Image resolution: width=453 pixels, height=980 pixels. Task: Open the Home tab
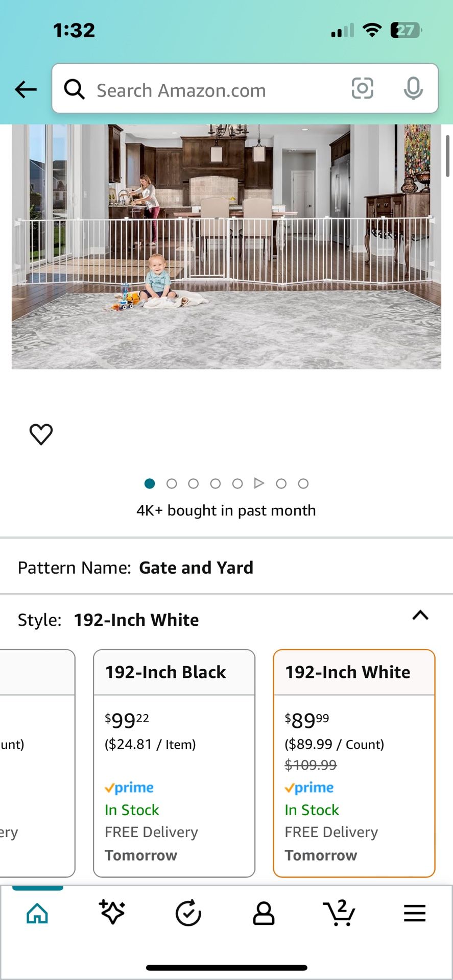click(x=37, y=913)
